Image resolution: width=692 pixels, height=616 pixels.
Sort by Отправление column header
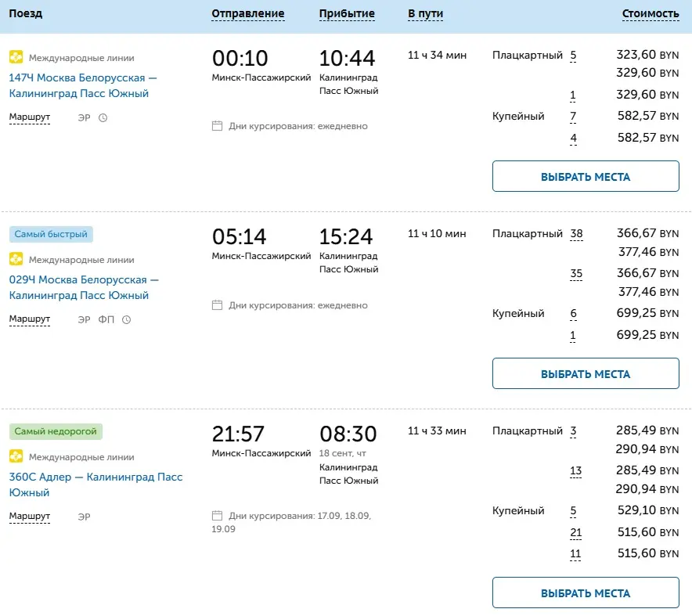pos(248,13)
